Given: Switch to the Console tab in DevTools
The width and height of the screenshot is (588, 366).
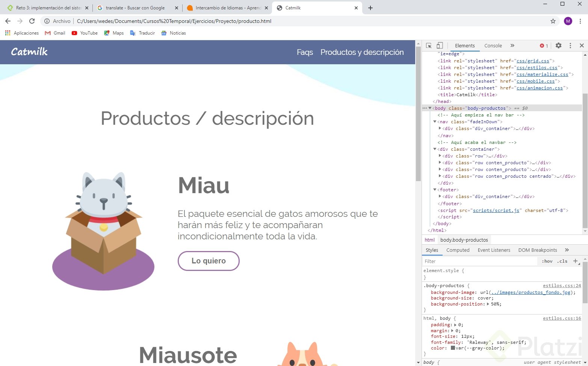Looking at the screenshot, I should pos(493,46).
